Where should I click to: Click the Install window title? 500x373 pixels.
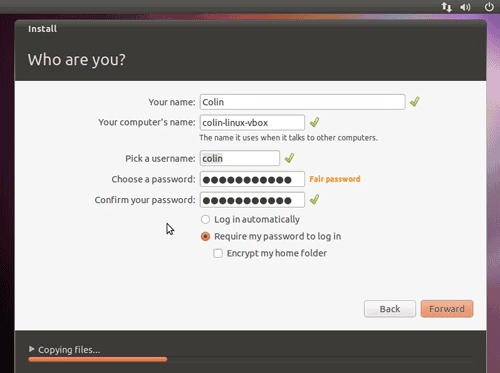coord(42,29)
